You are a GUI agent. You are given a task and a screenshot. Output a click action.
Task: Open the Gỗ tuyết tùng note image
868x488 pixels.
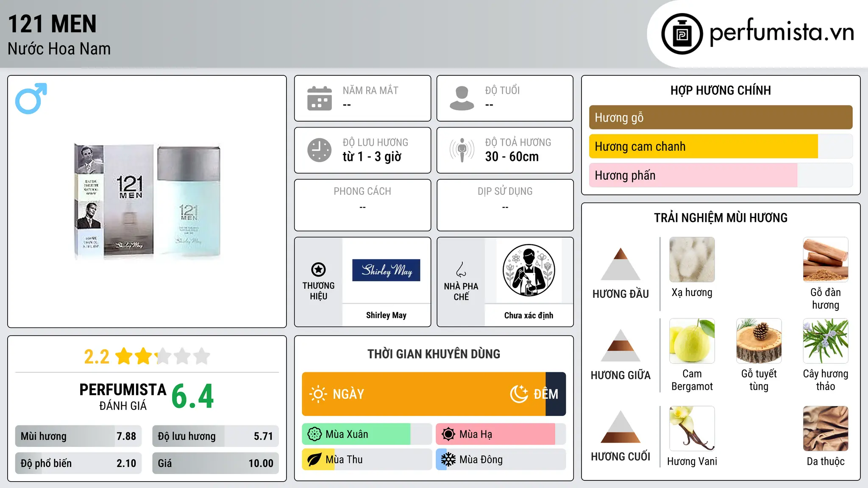759,341
